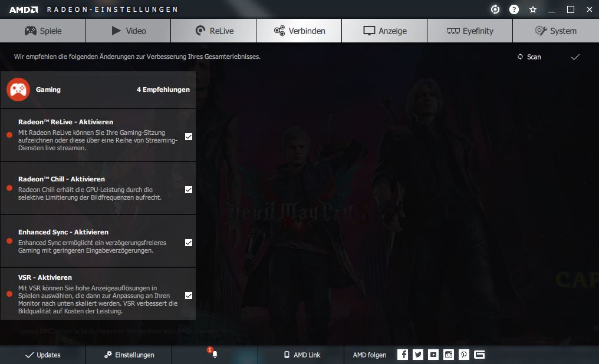Open AMD Twitter page icon

(x=418, y=355)
